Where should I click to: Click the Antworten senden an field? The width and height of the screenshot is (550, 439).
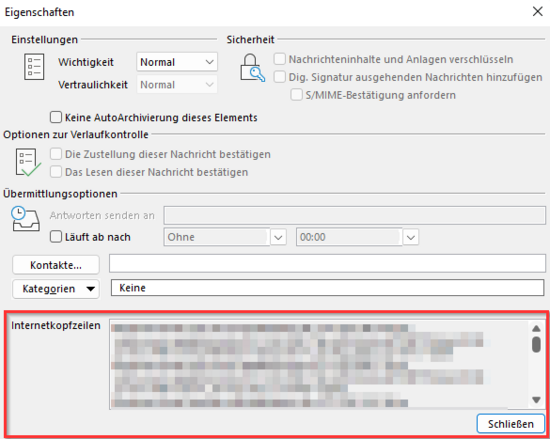coord(355,215)
